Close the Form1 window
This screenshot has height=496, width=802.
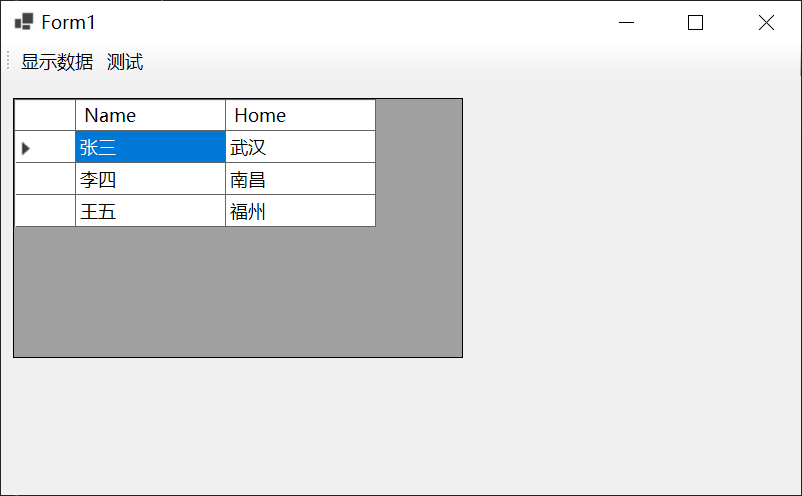click(766, 23)
